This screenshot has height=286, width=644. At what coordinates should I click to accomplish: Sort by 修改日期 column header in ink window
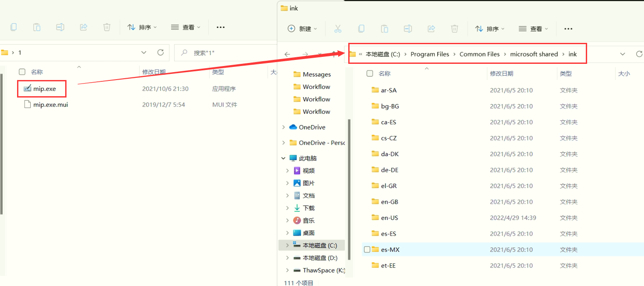501,74
